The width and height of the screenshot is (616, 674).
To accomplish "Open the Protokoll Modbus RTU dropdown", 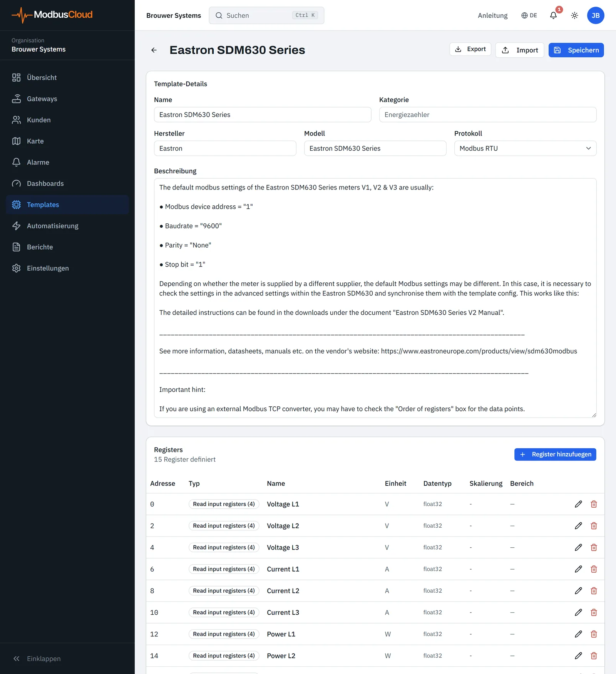I will point(525,148).
